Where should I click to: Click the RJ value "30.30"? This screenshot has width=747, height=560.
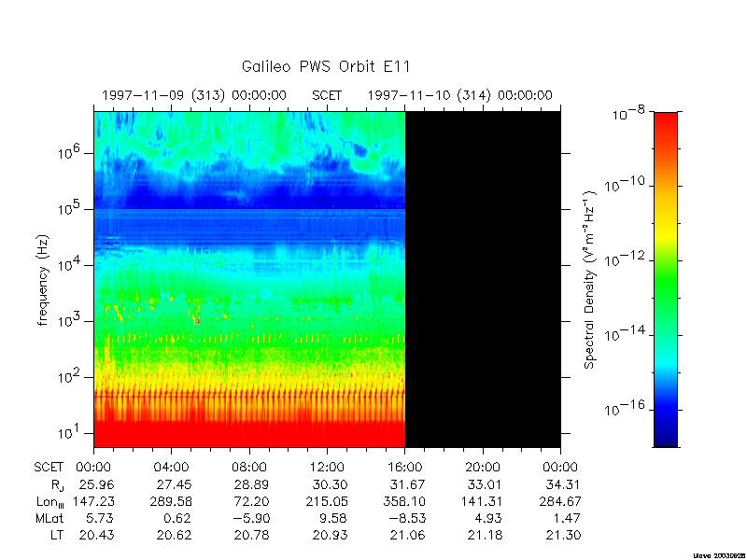click(330, 484)
